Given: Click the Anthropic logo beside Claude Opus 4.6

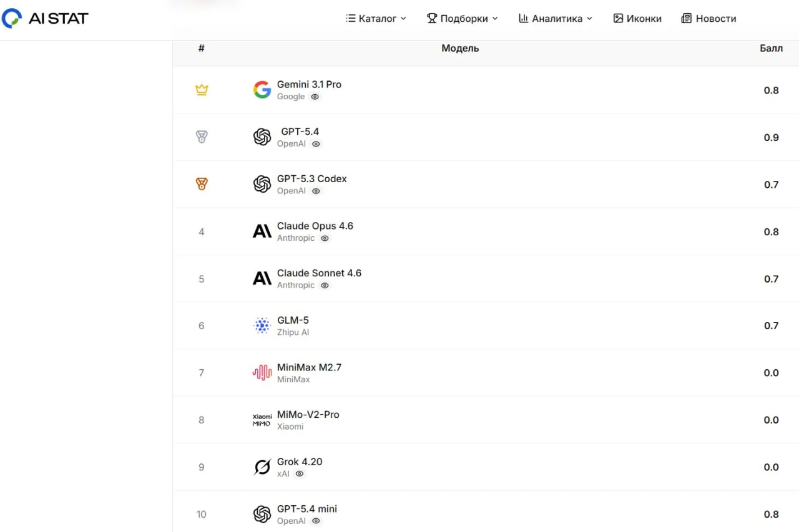Looking at the screenshot, I should coord(262,231).
